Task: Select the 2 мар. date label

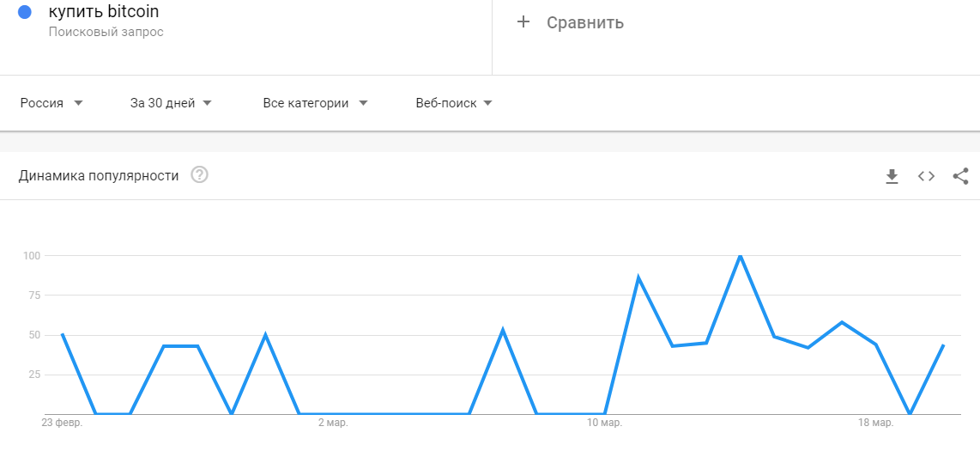Action: point(333,424)
